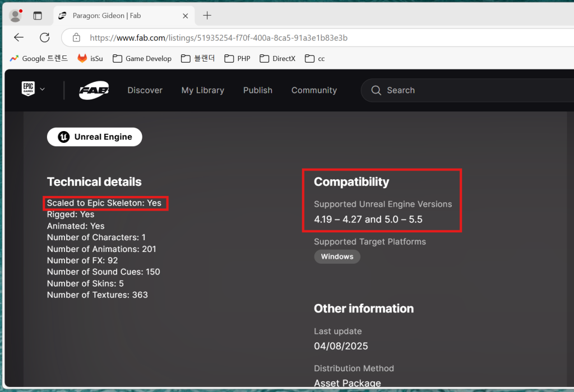Click the '4.19 – 4.27 and 5.0 – 5.5' versions text
The image size is (574, 392).
point(368,220)
